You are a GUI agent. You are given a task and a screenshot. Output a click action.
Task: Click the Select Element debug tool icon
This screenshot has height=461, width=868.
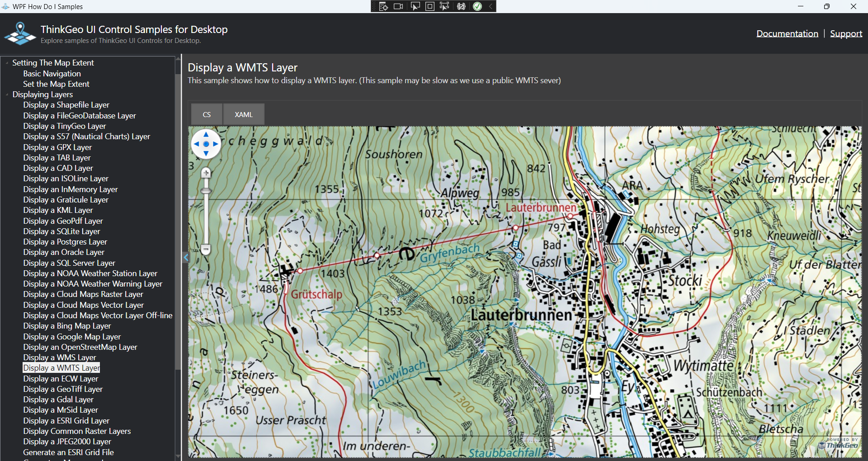(415, 6)
